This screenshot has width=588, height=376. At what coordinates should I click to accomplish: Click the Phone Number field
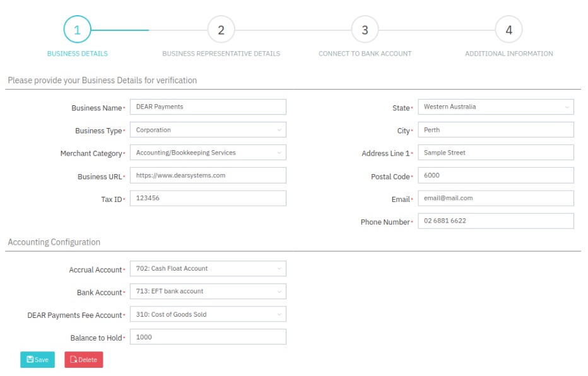coord(496,221)
